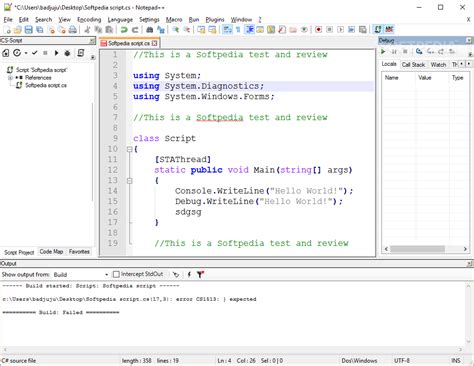This screenshot has width=474, height=366.
Task: Click the Play macro toolbar icon
Action: coord(340,30)
